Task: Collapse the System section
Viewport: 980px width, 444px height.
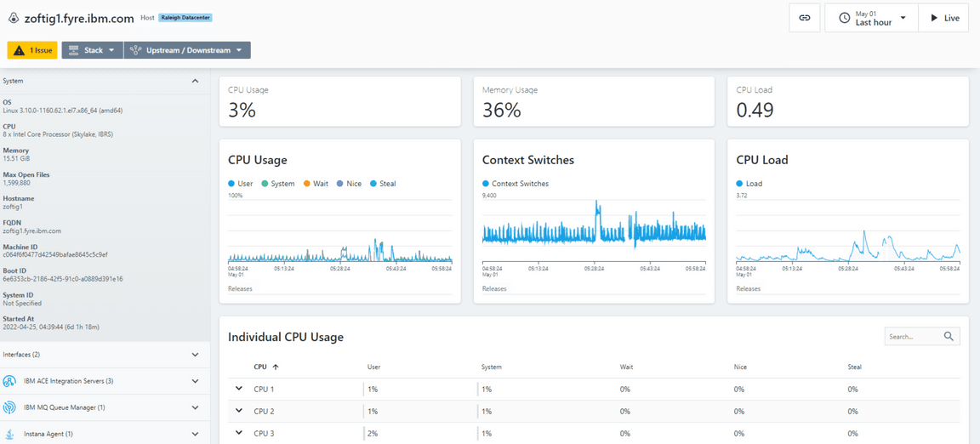Action: [195, 81]
